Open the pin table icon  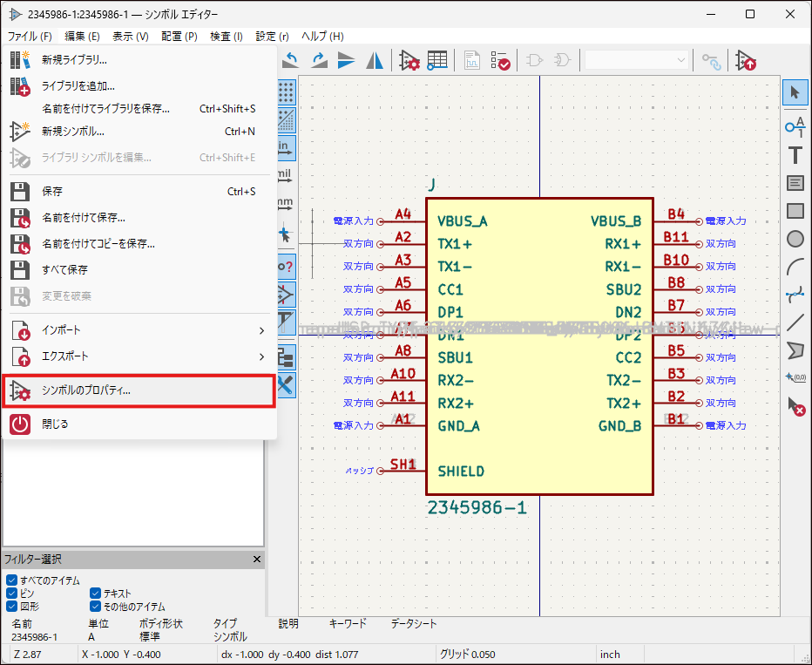(437, 60)
